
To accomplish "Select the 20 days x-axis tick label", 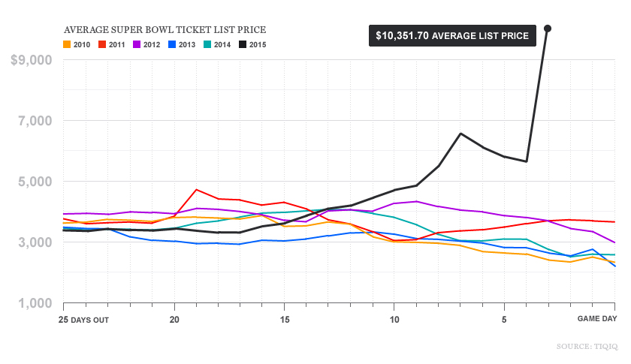I will 174,319.
